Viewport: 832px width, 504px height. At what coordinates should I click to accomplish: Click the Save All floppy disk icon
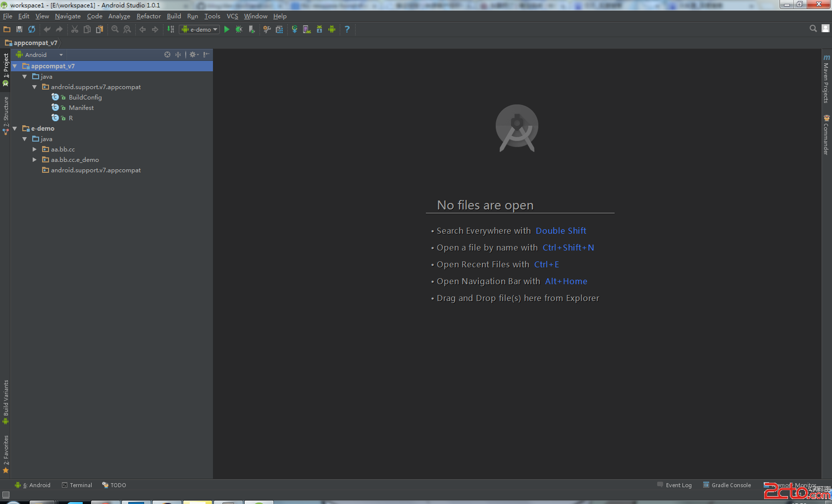[19, 30]
